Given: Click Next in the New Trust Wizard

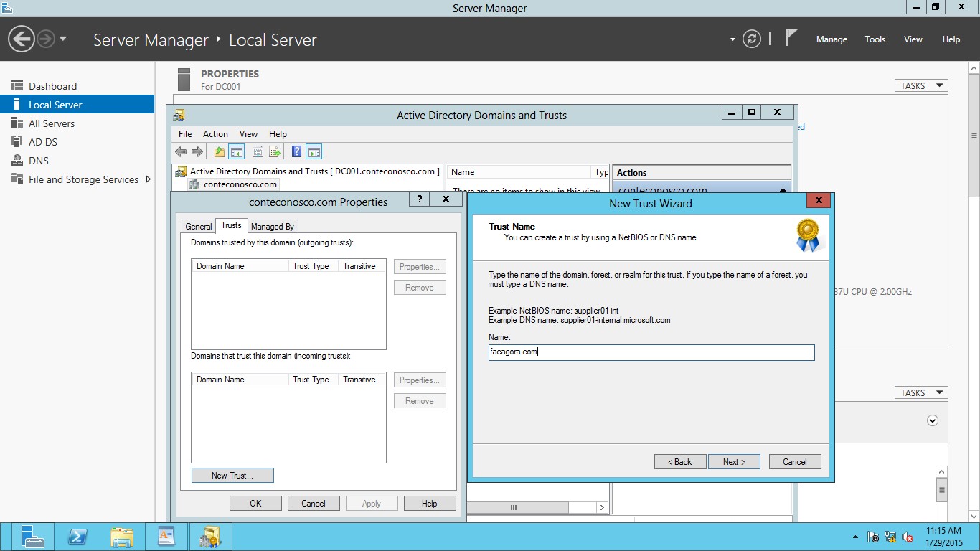Looking at the screenshot, I should (734, 461).
